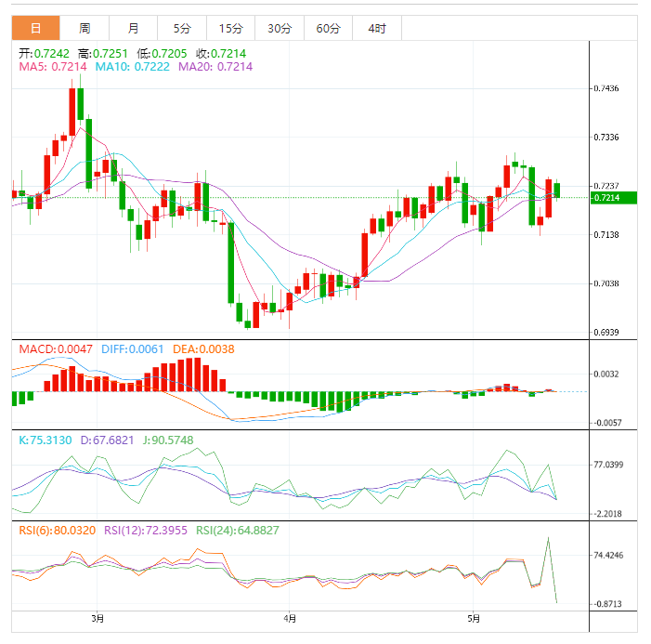Select the 30分 timeframe tab
Viewport: 651px width, 644px height.
tap(280, 28)
